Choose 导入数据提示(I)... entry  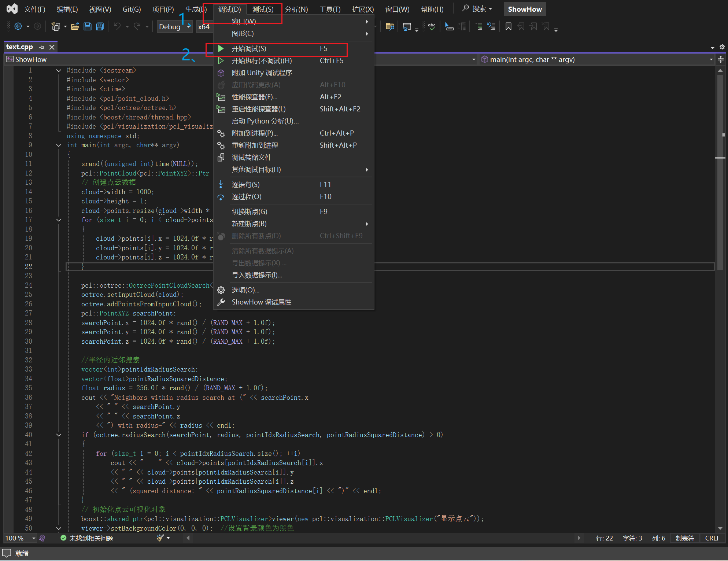[x=293, y=275]
